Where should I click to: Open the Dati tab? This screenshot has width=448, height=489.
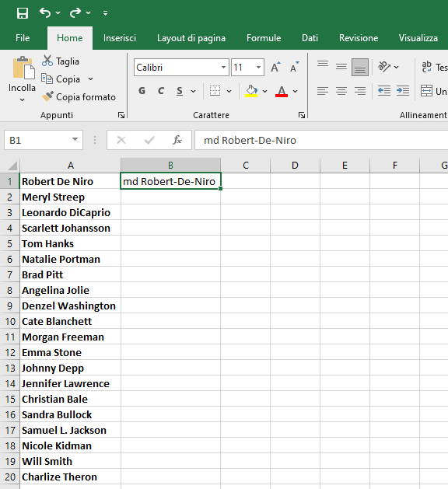310,38
